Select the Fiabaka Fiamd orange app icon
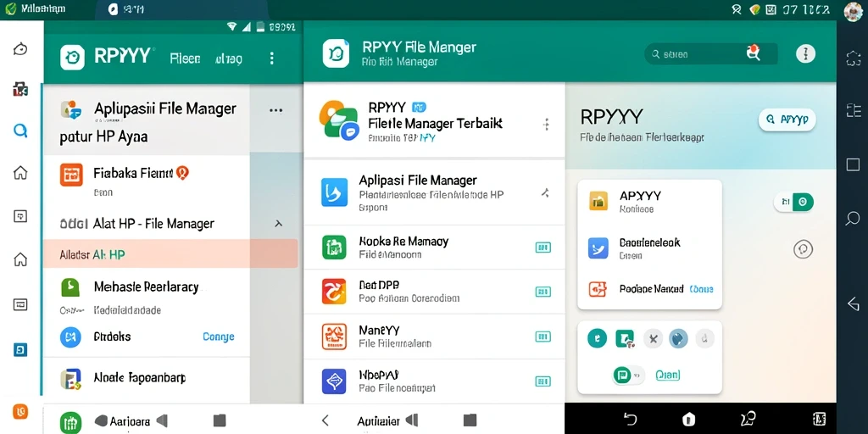 (71, 175)
